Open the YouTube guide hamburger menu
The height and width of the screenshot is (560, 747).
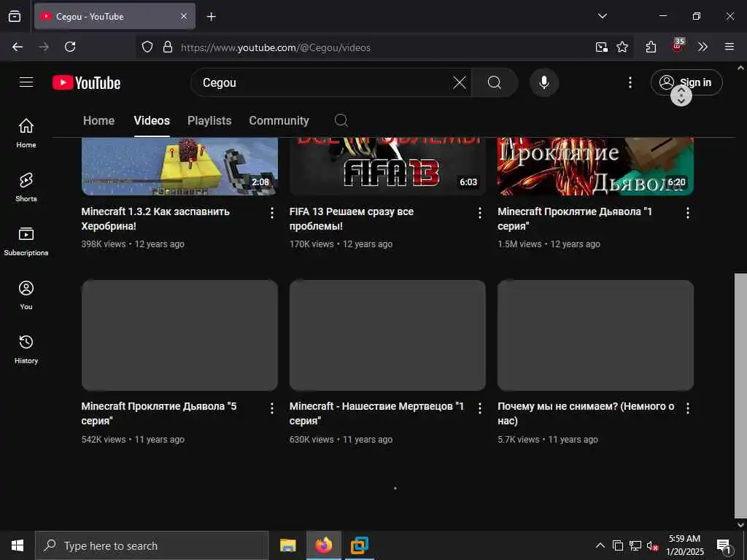[x=26, y=82]
